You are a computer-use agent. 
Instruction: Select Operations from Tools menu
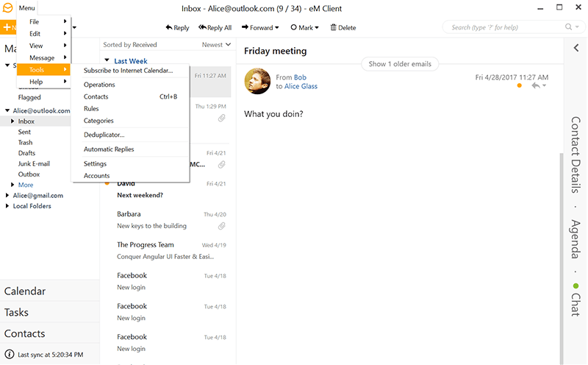tap(131, 85)
